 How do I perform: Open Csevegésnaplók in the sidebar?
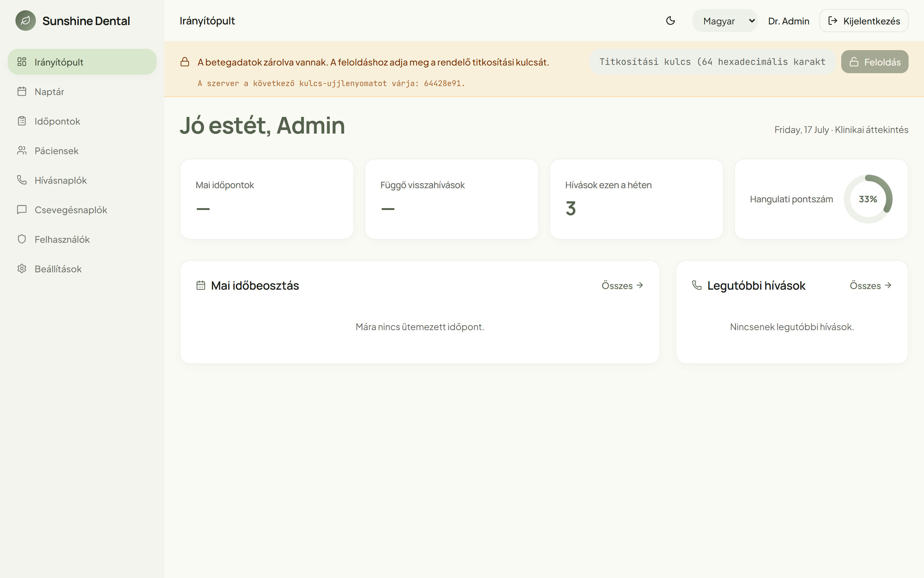(82, 209)
